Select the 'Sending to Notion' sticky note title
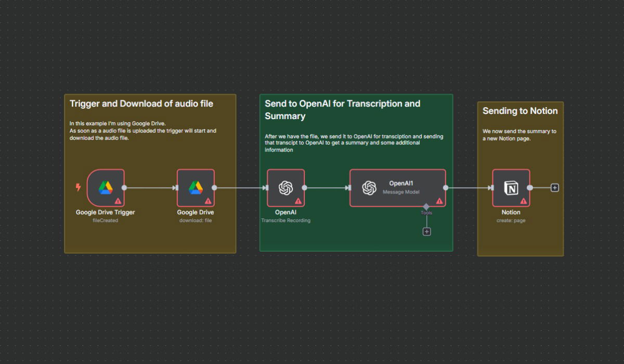The height and width of the screenshot is (364, 624). (520, 111)
